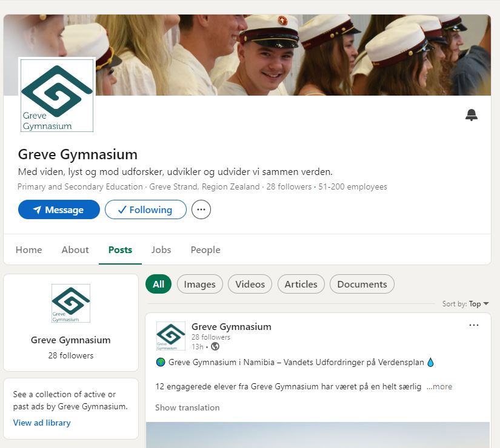This screenshot has height=448, width=500.
Task: Select the All posts filter
Action: coord(159,284)
